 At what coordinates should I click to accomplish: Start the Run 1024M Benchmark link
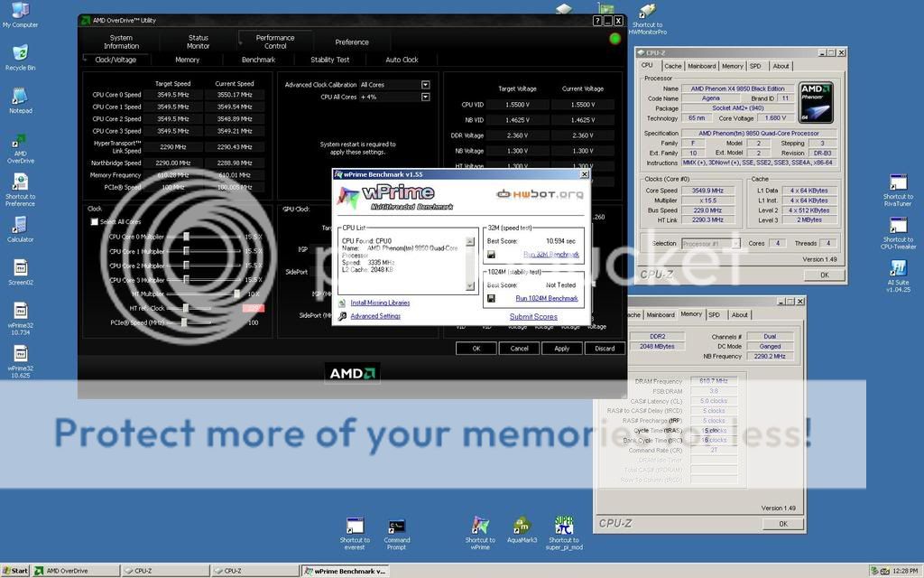(547, 298)
